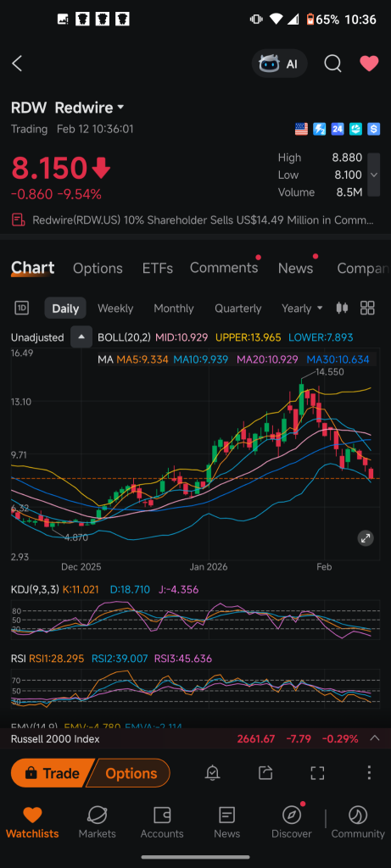Open the News tab near chart

[x=295, y=269]
